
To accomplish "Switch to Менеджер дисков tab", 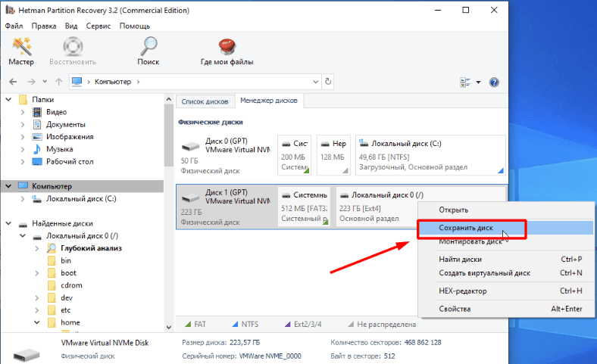I will pyautogui.click(x=269, y=101).
